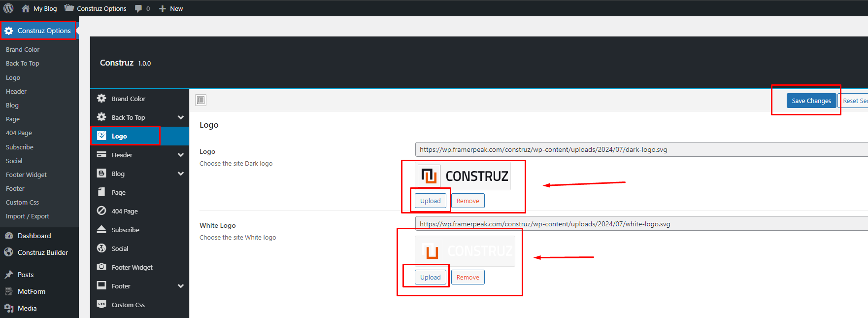868x318 pixels.
Task: Click the WordPress logo icon
Action: pos(8,8)
